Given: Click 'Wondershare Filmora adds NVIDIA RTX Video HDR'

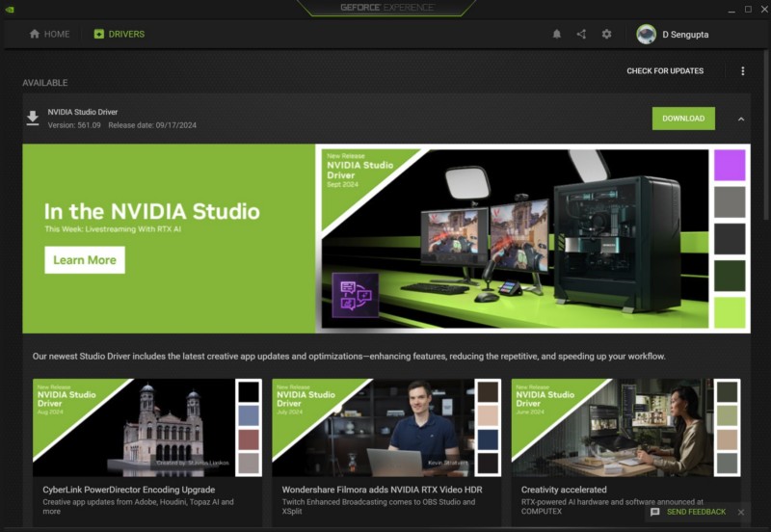Looking at the screenshot, I should (x=382, y=490).
